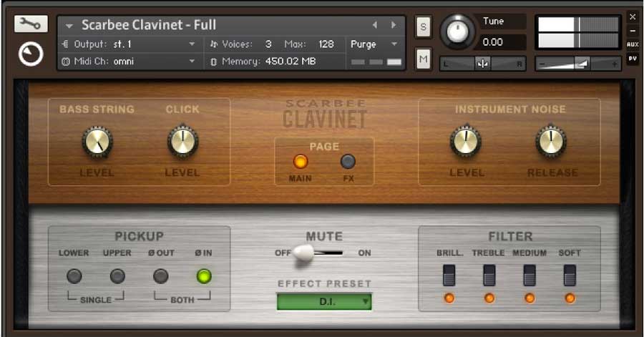Select the Ø IN pickup mode

204,276
